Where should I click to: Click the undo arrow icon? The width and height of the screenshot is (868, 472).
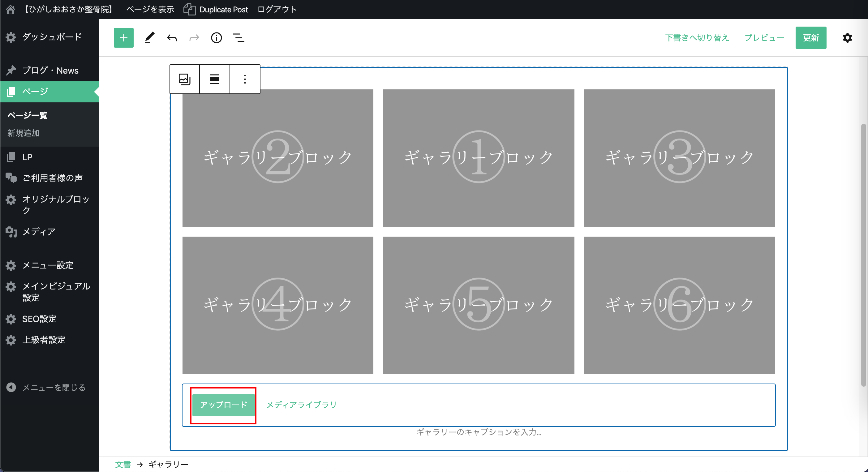(x=172, y=38)
